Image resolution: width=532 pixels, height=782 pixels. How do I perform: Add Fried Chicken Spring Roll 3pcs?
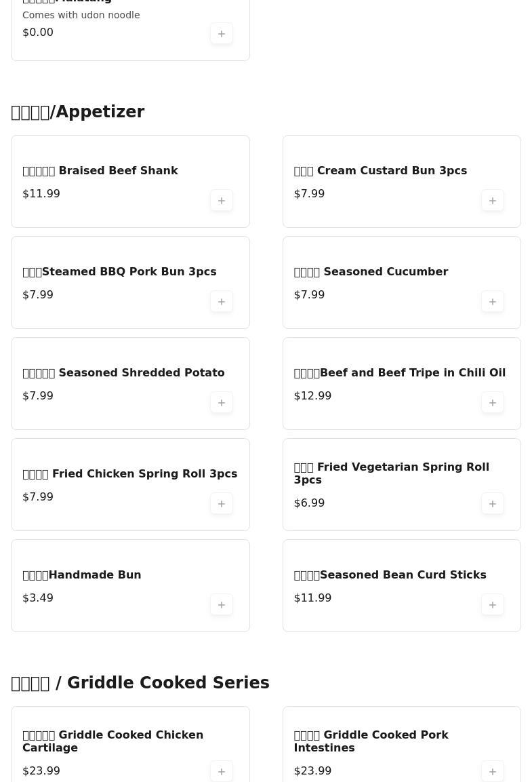[x=222, y=504]
